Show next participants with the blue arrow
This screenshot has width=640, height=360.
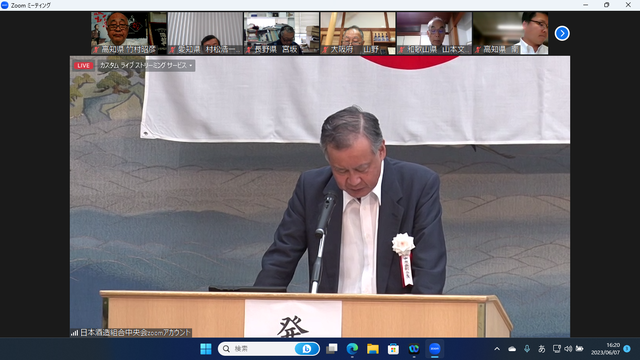pos(562,33)
